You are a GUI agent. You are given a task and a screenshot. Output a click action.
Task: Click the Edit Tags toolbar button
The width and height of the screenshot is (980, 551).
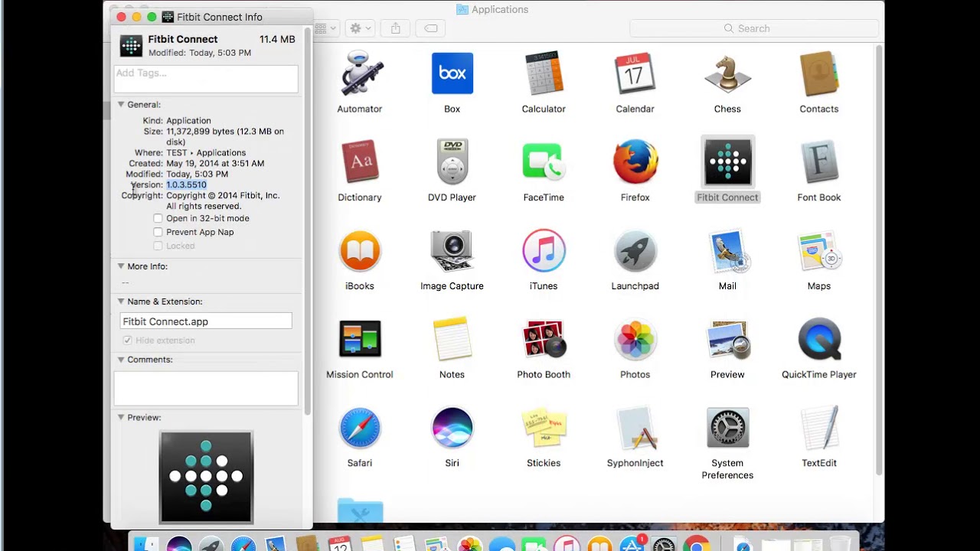(x=431, y=28)
